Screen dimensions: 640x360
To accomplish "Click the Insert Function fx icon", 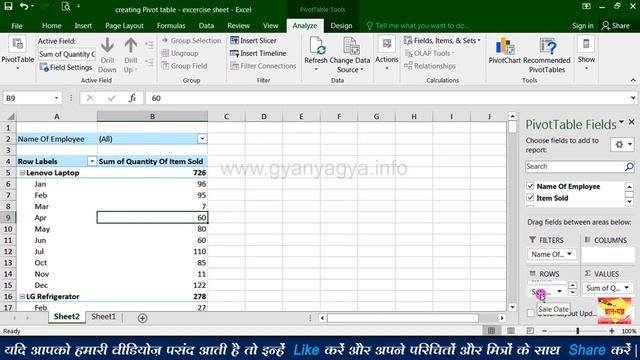I will (x=132, y=98).
